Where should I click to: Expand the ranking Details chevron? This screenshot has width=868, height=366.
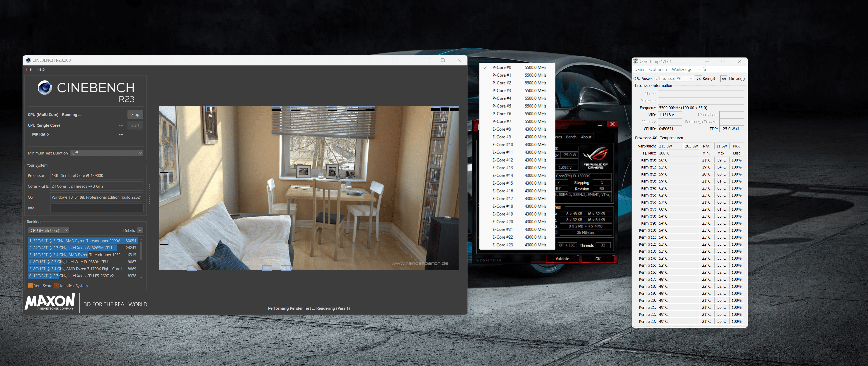140,231
